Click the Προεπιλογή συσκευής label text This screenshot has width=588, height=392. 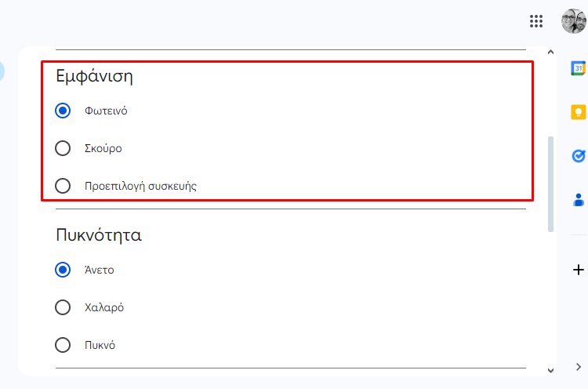(x=140, y=186)
